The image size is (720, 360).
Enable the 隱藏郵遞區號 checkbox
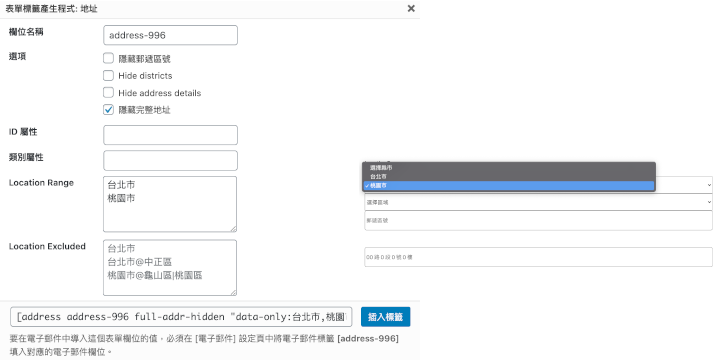108,58
